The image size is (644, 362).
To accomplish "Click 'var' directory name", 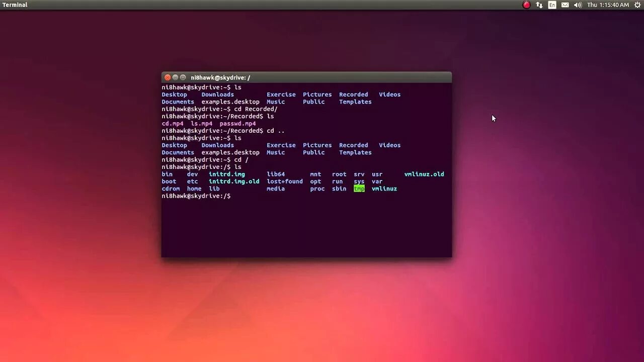I will [x=377, y=182].
